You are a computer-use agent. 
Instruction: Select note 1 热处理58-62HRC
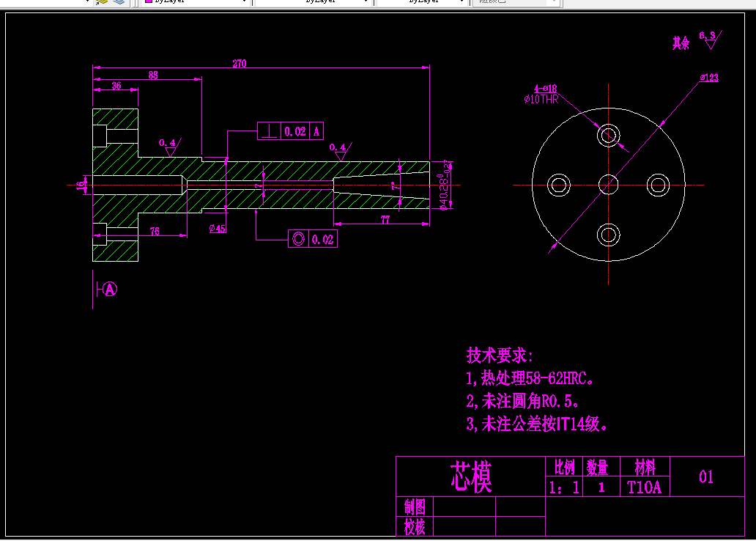pos(530,378)
